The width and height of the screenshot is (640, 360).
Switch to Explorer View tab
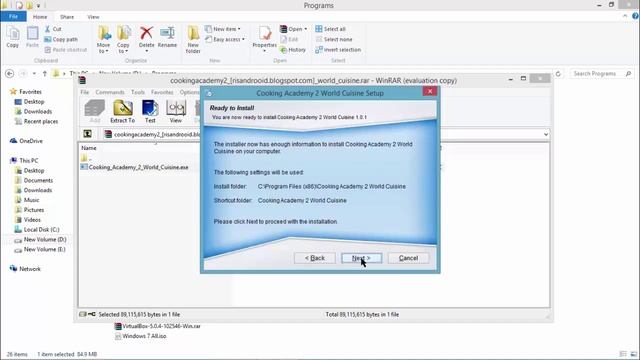93,17
